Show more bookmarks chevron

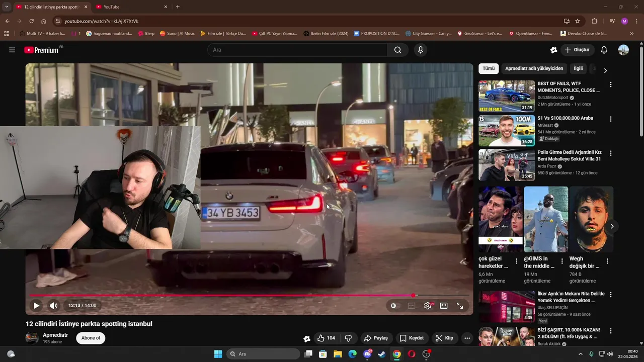click(632, 34)
